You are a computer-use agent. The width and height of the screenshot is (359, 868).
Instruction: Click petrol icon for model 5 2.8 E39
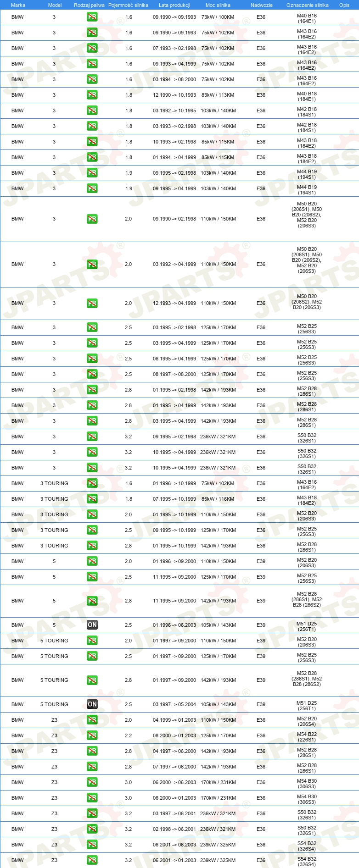(x=92, y=601)
